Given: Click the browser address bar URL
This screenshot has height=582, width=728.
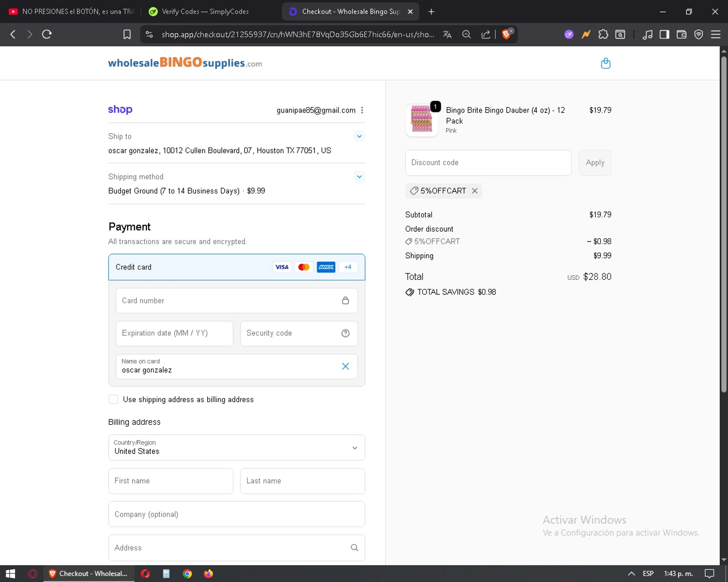Looking at the screenshot, I should pos(298,34).
